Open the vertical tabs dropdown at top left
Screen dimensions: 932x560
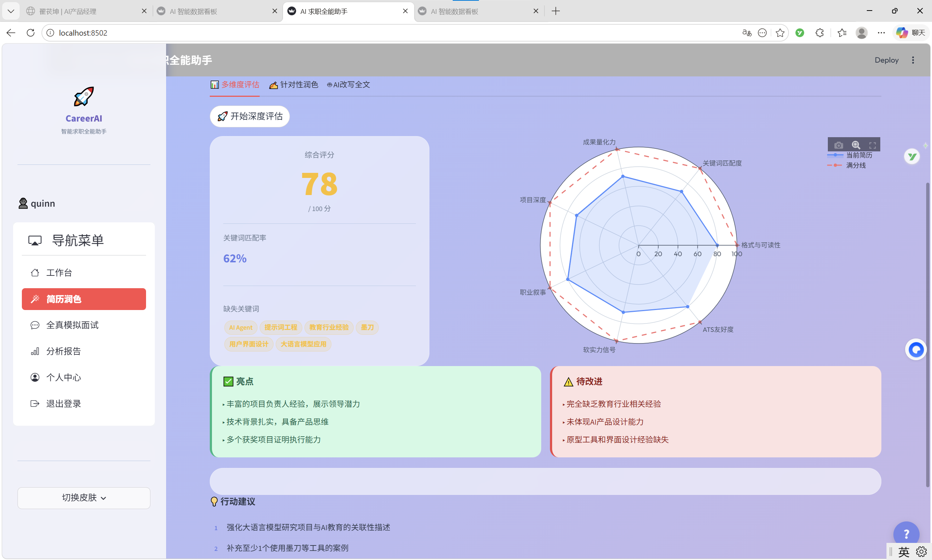[x=11, y=11]
